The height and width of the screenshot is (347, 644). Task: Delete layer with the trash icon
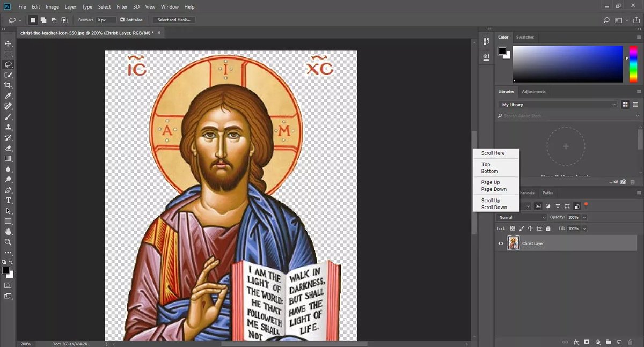630,342
